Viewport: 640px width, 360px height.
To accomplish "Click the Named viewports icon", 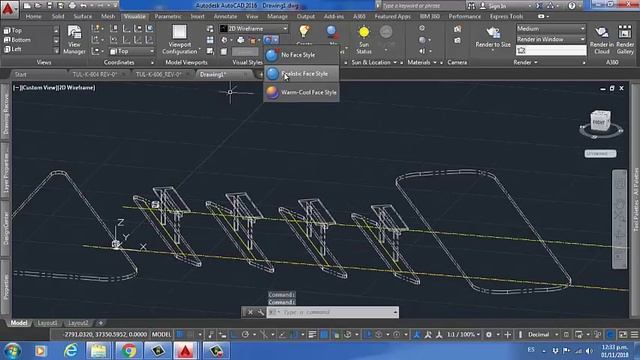I will (210, 29).
